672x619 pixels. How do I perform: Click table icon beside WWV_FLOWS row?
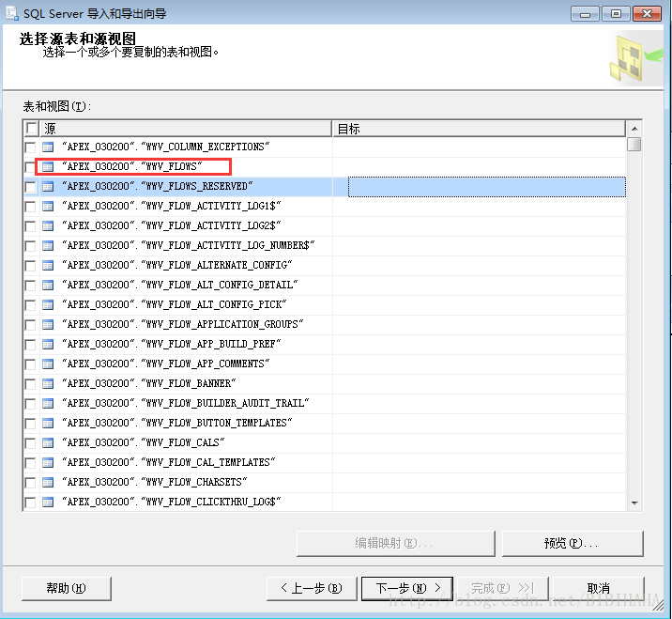[x=48, y=167]
